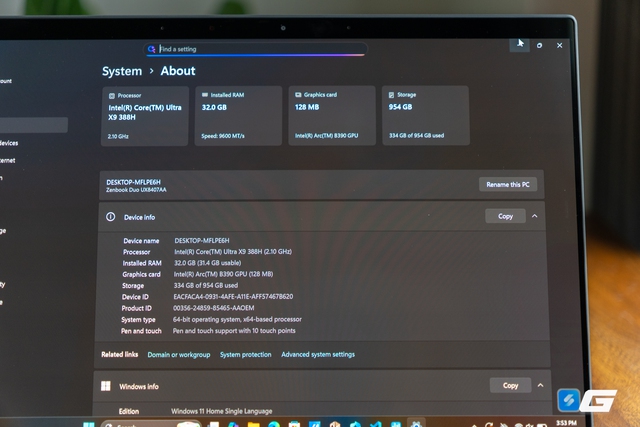Click the Graphics card icon
Viewport: 640px width, 427px height.
[298, 95]
